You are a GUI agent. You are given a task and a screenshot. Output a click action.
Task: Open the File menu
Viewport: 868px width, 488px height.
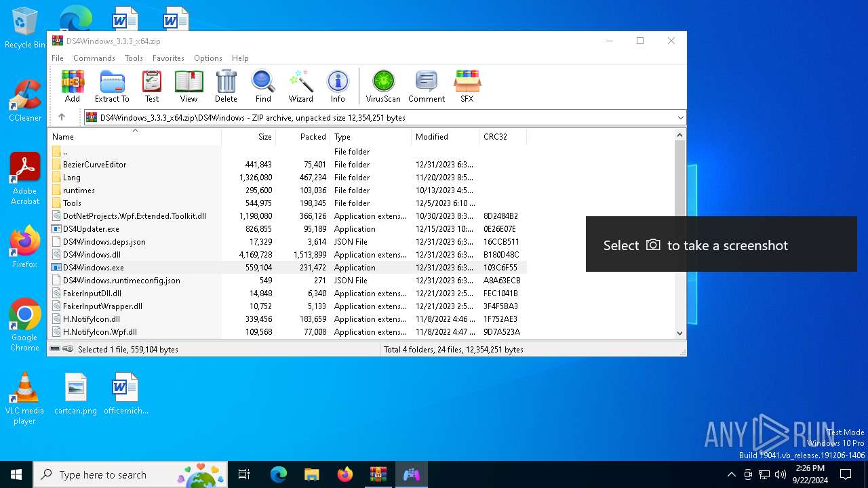(x=58, y=58)
